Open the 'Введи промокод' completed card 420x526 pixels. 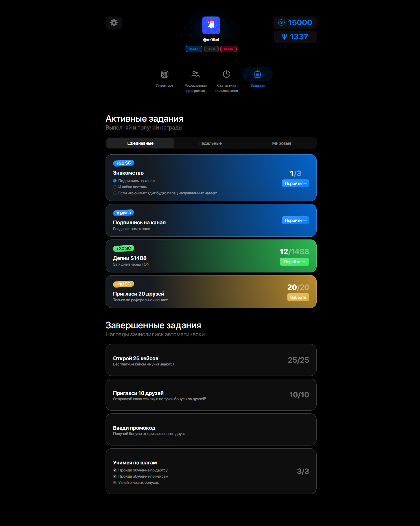[x=211, y=430]
